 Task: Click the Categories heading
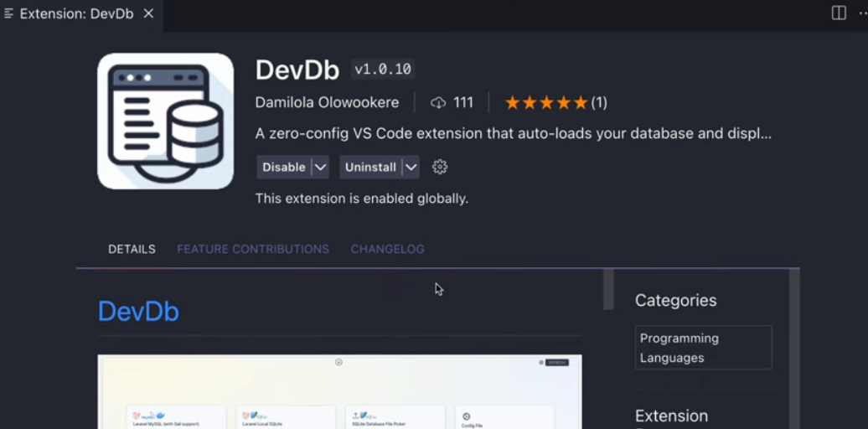click(x=676, y=301)
